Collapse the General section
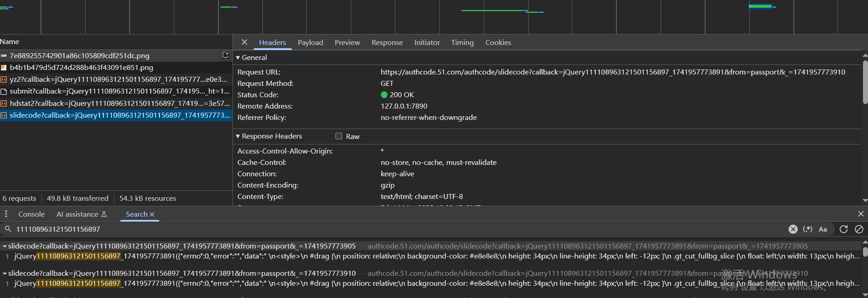Viewport: 868px width, 298px height. click(238, 58)
